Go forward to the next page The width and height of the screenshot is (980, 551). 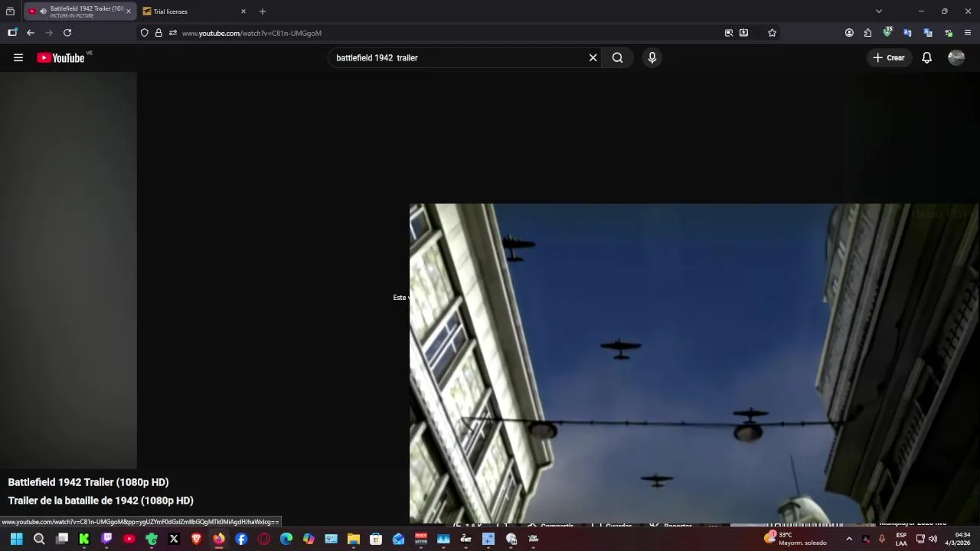[49, 33]
